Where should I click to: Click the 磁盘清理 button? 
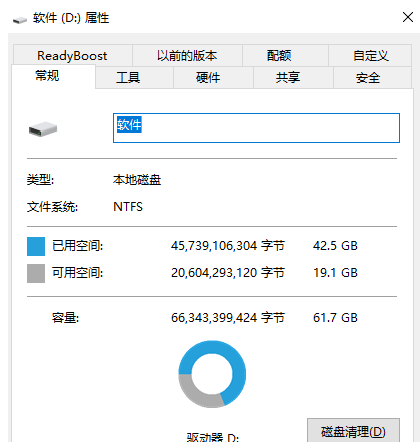pos(353,431)
